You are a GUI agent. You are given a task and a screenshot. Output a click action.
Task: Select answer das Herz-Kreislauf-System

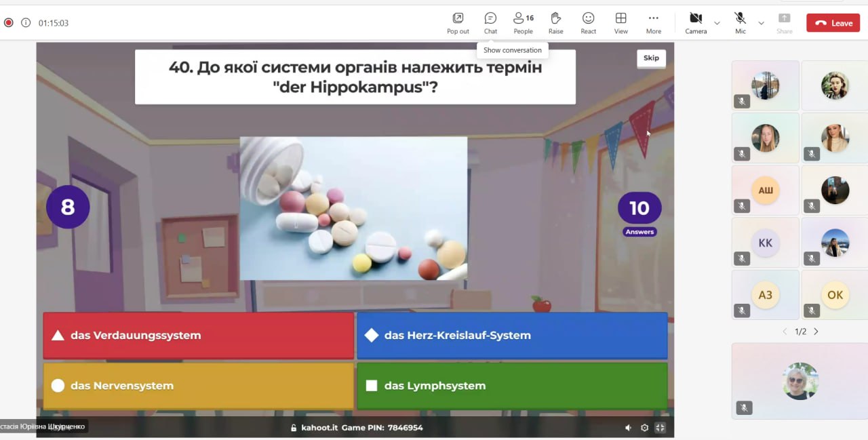point(512,335)
